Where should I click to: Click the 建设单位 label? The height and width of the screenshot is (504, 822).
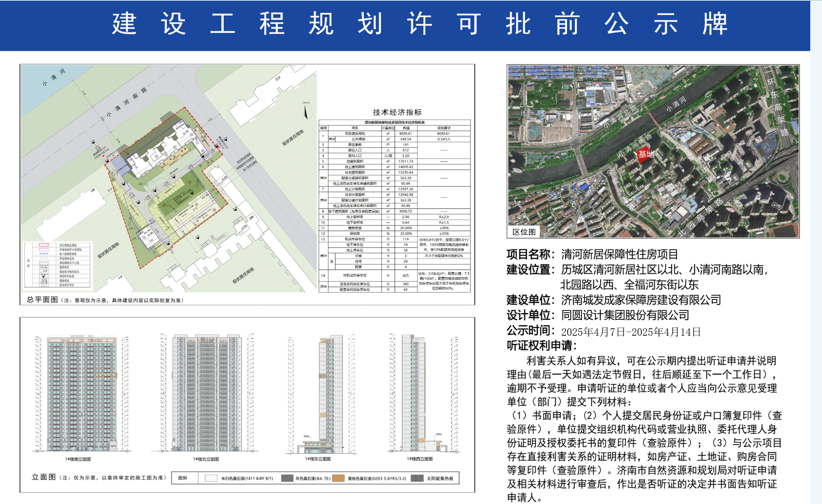pyautogui.click(x=530, y=300)
